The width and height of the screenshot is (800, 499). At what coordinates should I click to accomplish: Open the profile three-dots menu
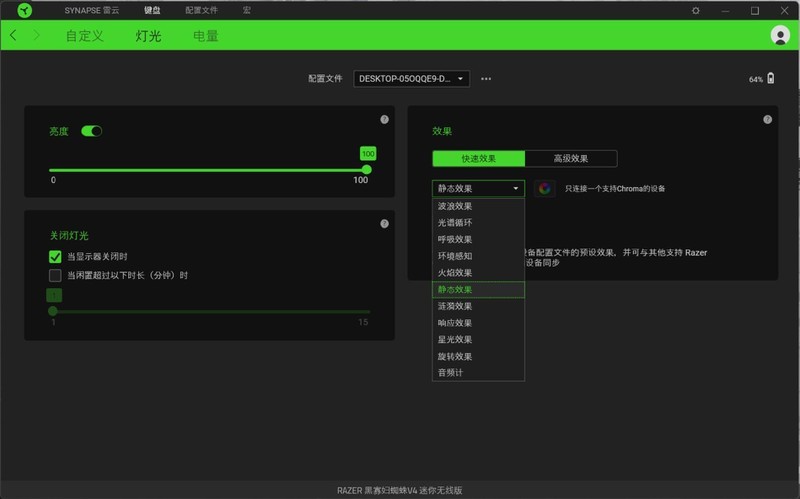(x=486, y=79)
